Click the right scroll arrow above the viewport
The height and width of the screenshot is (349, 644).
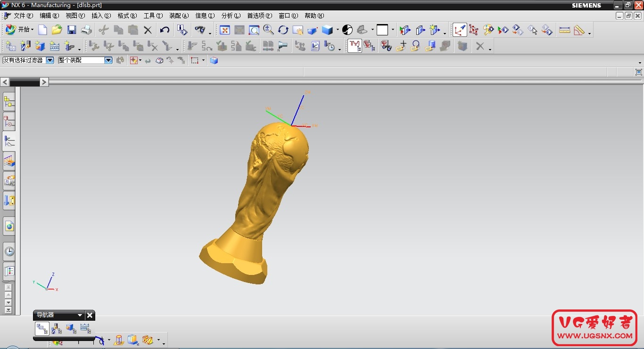pos(44,82)
